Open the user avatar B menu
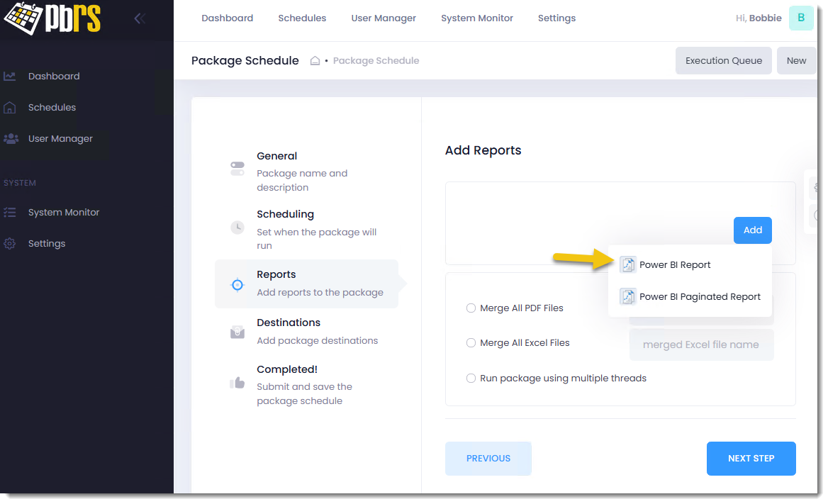This screenshot has height=504, width=828. (800, 18)
